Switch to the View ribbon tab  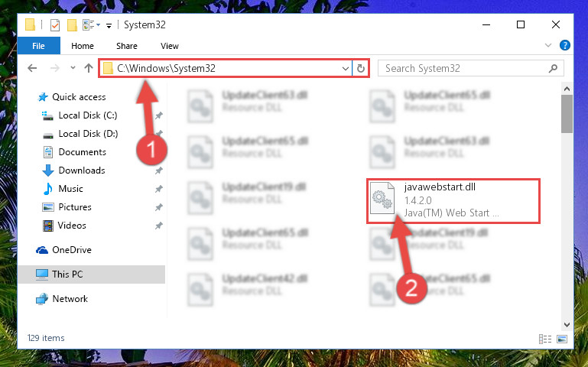[x=170, y=46]
